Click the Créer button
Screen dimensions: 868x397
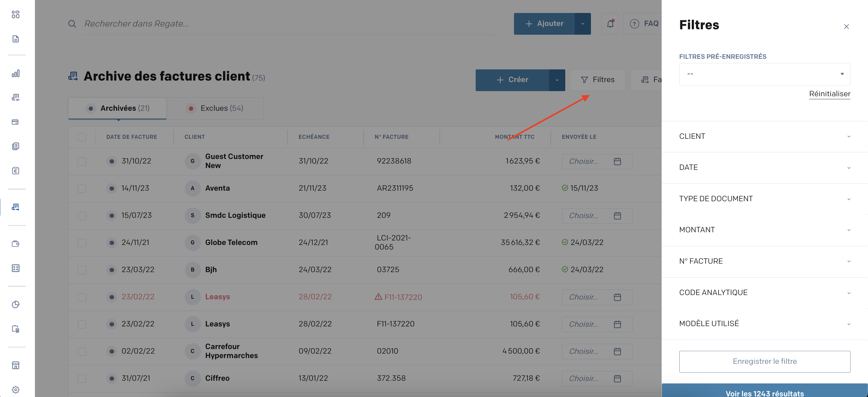pyautogui.click(x=512, y=80)
